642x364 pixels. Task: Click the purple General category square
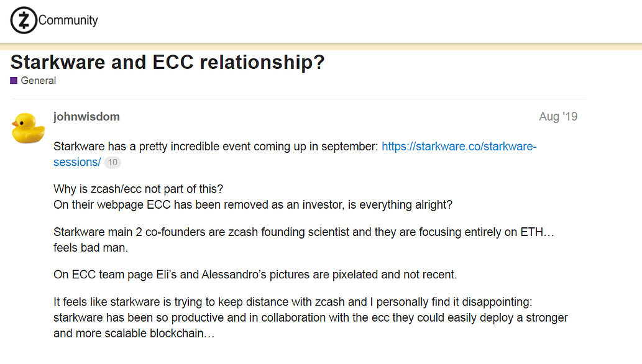(14, 81)
